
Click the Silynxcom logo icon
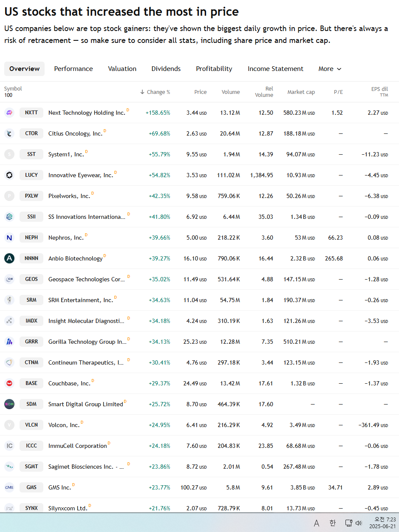click(x=9, y=508)
